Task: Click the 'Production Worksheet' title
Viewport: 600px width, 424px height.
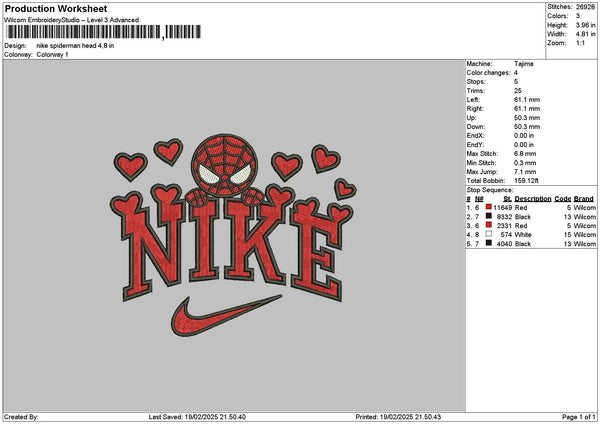Action: click(56, 9)
